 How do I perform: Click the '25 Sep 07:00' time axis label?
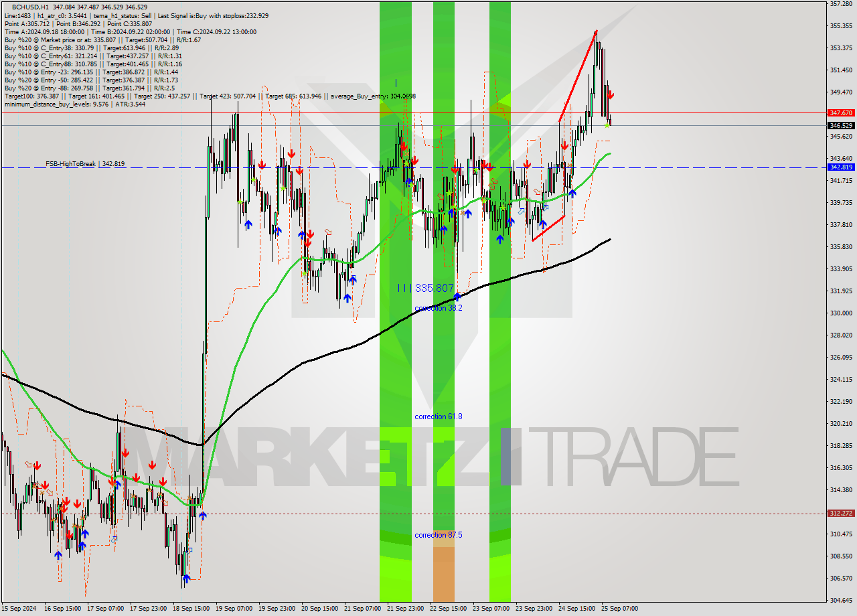[x=619, y=609]
